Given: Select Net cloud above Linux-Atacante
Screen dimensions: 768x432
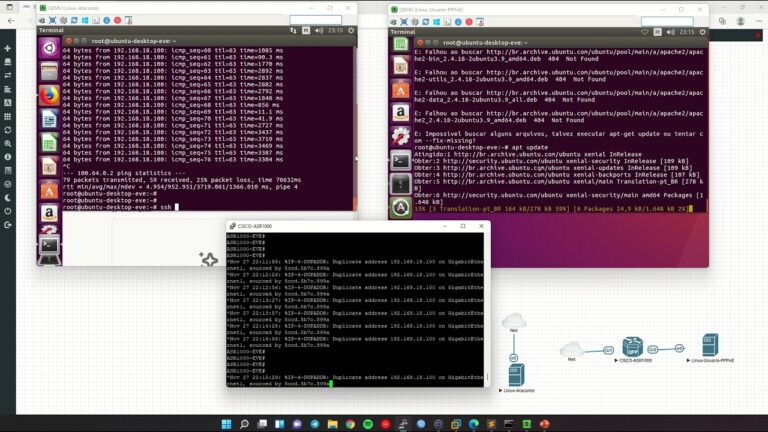Looking at the screenshot, I should tap(514, 320).
